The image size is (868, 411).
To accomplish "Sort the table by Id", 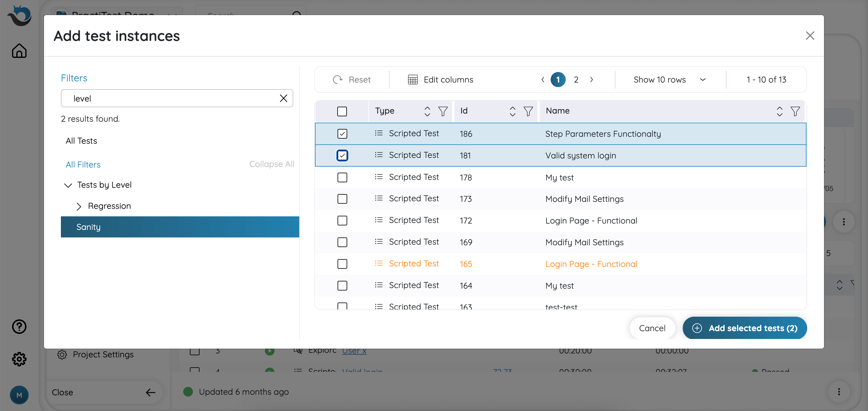I will click(x=512, y=111).
